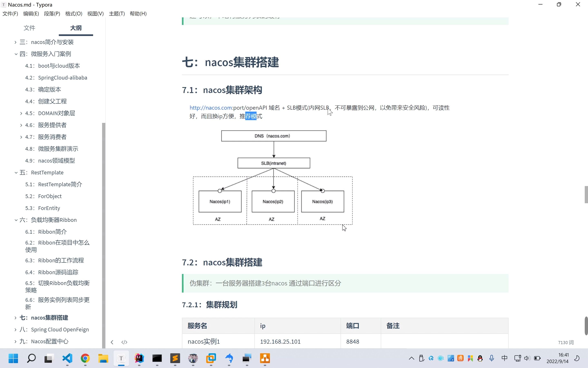Image resolution: width=588 pixels, height=368 pixels.
Task: Open http://nacos.com link
Action: coord(211,108)
